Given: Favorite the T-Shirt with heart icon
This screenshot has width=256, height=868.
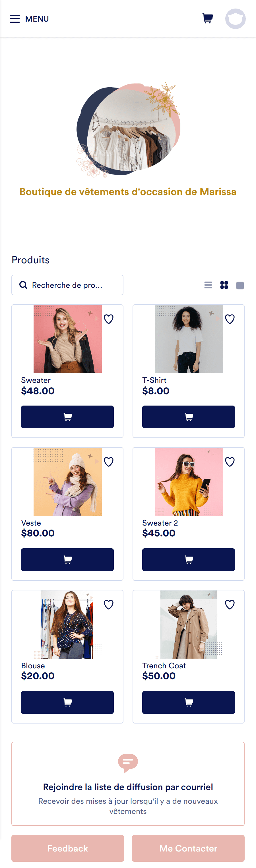Looking at the screenshot, I should (230, 319).
